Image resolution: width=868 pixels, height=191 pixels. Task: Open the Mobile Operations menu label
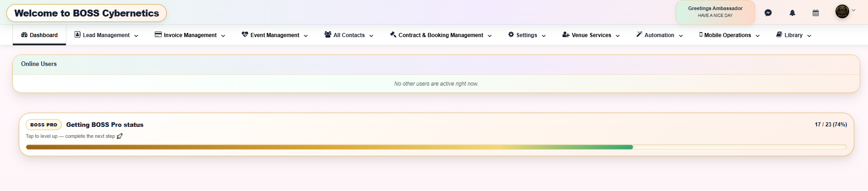[728, 35]
